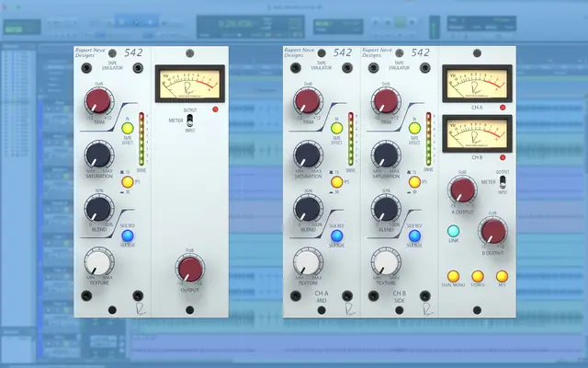Click the Drive LED meter on the mono 542
The image size is (588, 368).
click(141, 139)
